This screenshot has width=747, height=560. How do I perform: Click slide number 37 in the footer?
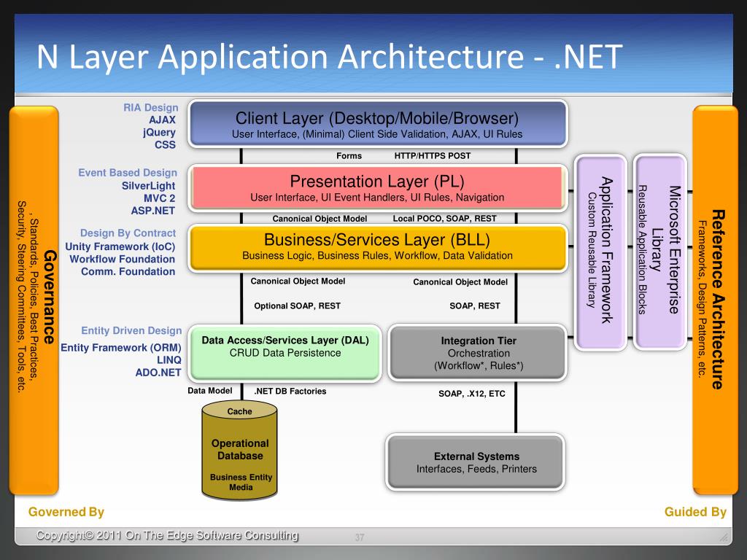point(360,537)
